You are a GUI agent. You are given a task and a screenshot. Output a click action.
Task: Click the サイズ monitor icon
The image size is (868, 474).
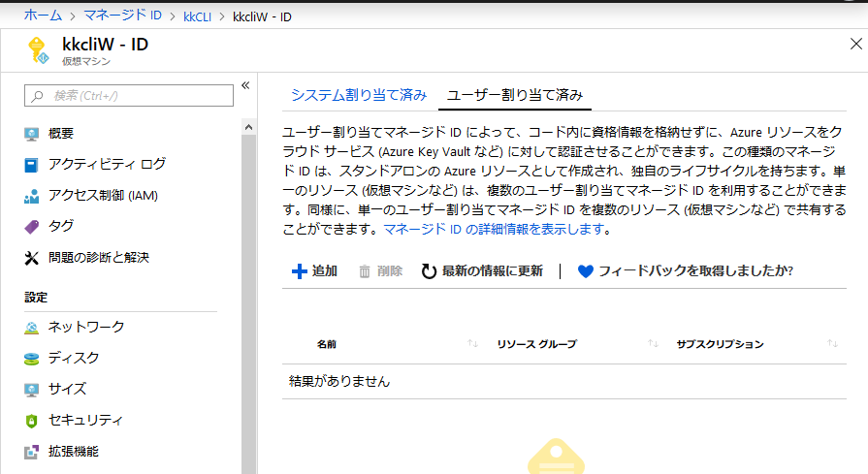click(x=32, y=390)
